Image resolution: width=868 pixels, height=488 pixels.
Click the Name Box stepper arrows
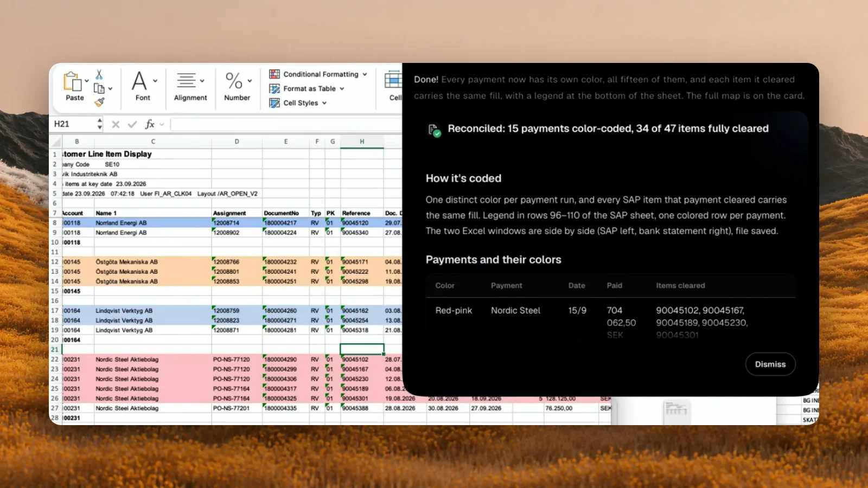[x=99, y=124]
